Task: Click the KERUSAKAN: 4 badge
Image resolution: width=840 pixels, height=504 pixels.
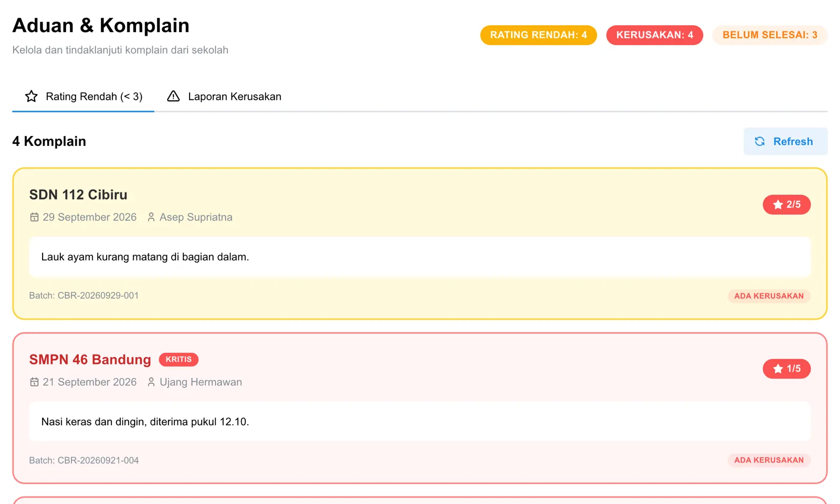Action: coord(655,35)
